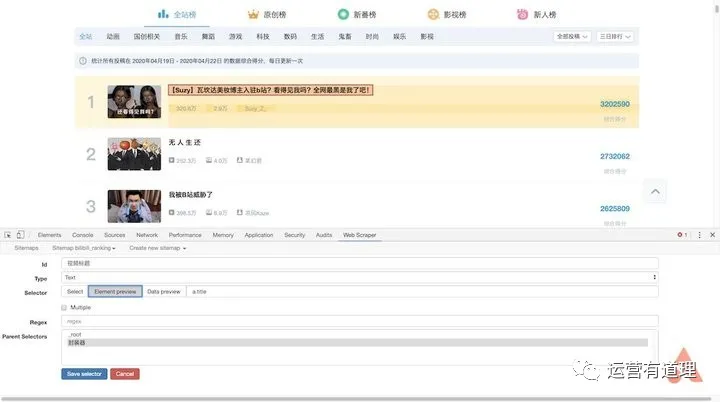
Task: Switch to the Sources DevTools tab
Action: tap(114, 235)
